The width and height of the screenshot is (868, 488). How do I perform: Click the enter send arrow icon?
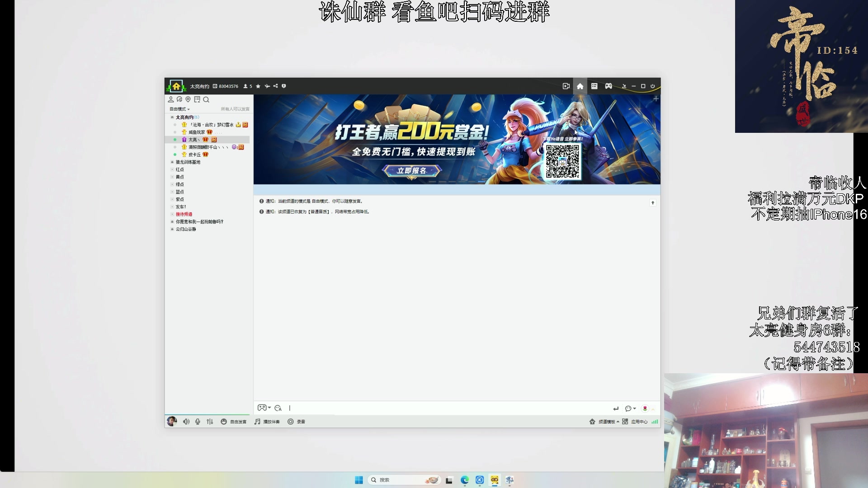tap(616, 408)
